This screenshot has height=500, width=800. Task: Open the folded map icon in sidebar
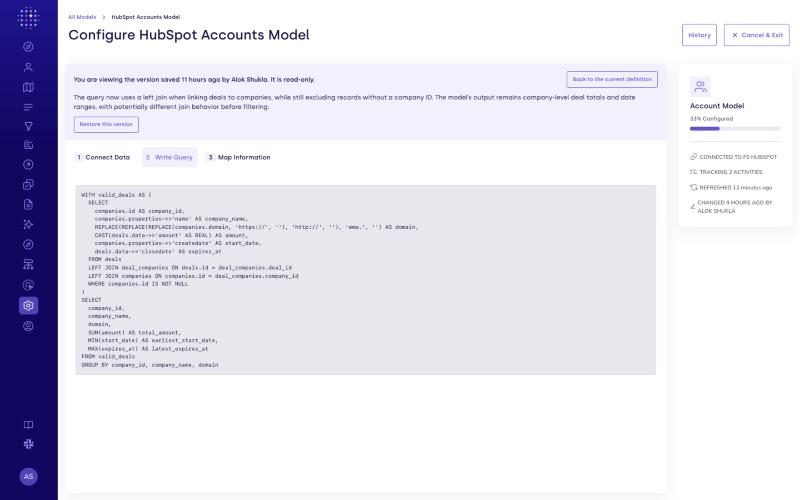[x=29, y=87]
